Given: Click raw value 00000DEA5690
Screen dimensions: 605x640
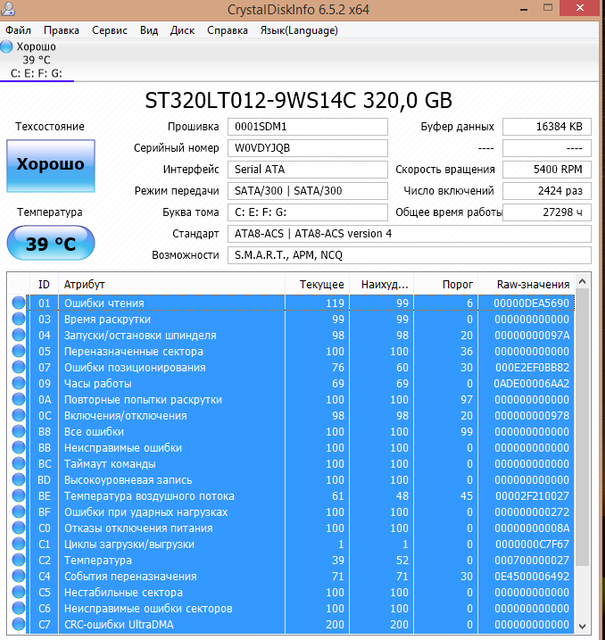Looking at the screenshot, I should (x=531, y=303).
